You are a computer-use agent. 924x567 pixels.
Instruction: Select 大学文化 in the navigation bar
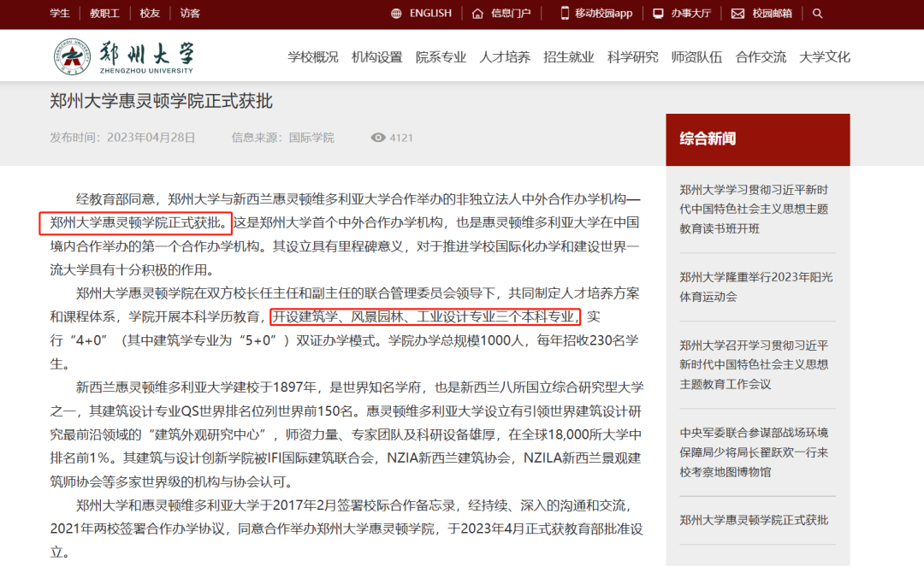point(824,56)
